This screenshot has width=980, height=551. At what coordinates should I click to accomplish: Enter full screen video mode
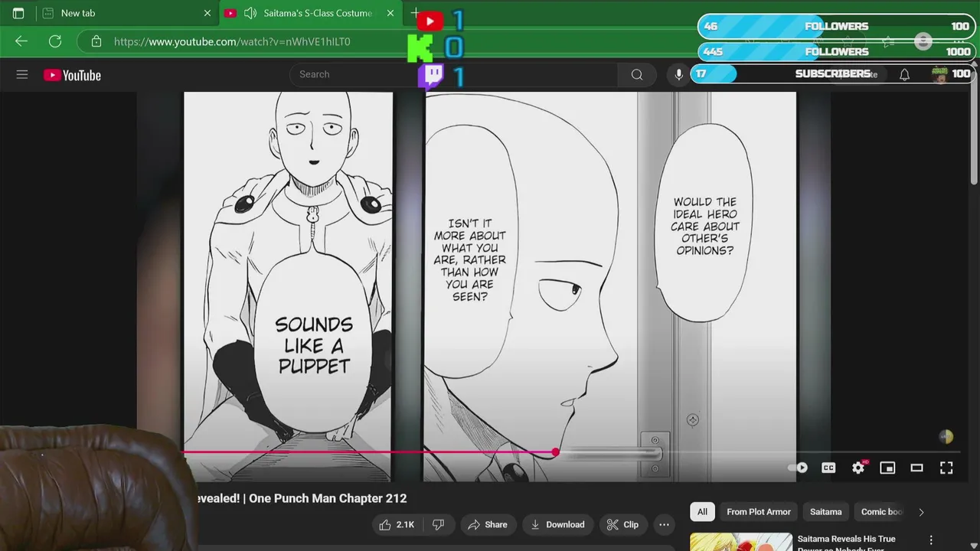pyautogui.click(x=946, y=468)
